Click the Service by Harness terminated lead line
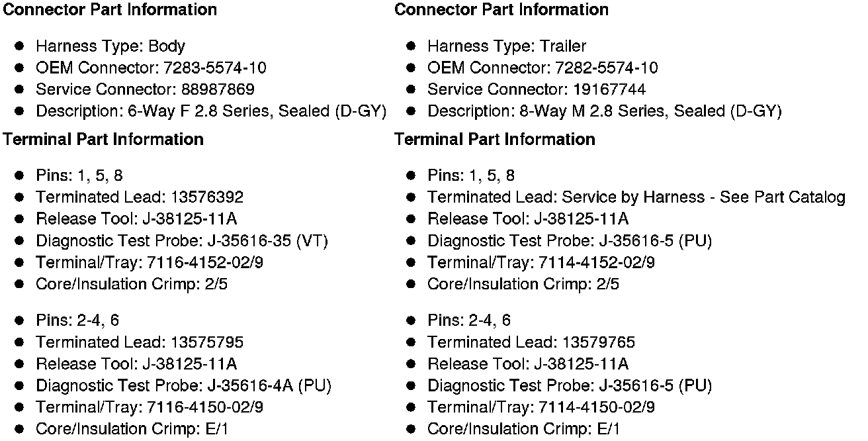868x441 pixels. coord(636,197)
